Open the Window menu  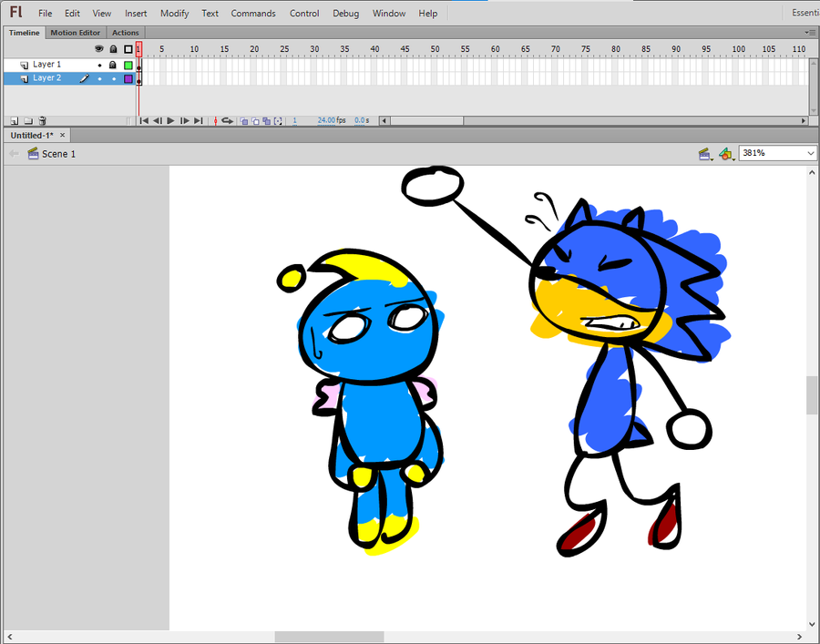coord(388,13)
